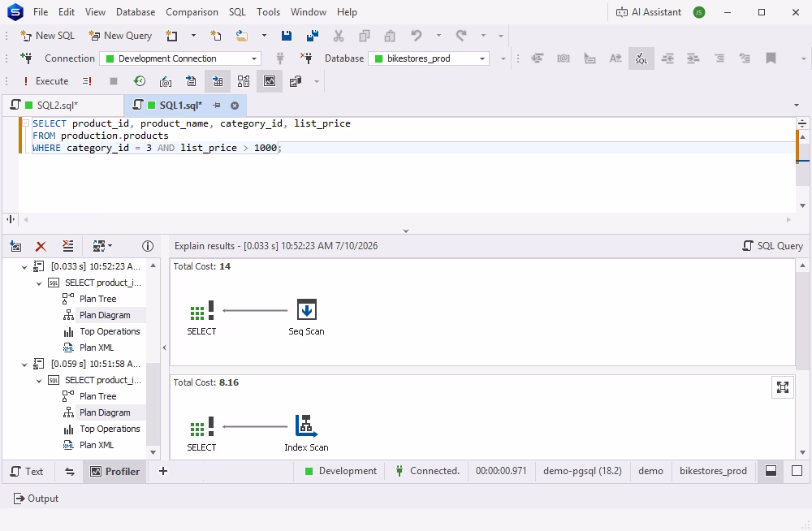Click the Undo arrow icon
This screenshot has height=531, width=812.
click(x=417, y=36)
